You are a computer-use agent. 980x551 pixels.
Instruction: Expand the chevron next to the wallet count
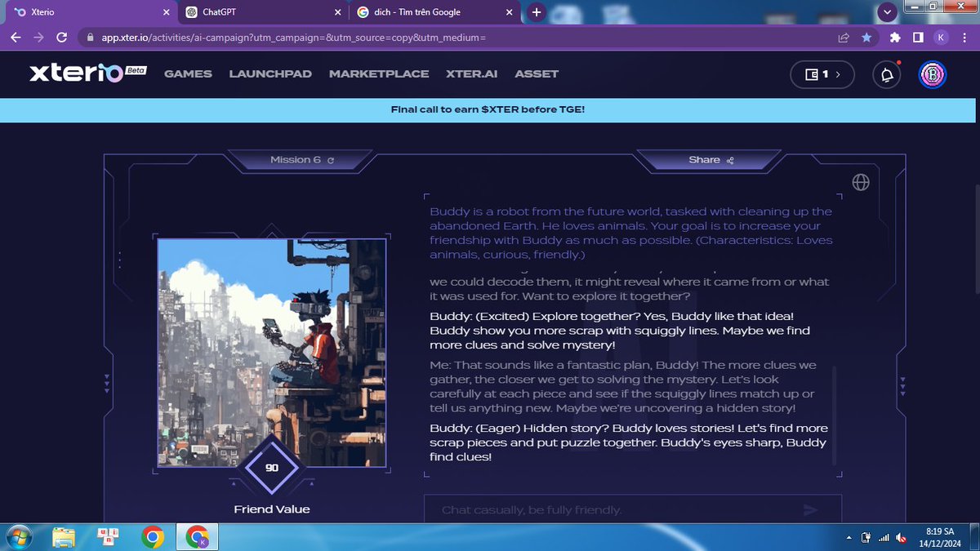coord(839,74)
